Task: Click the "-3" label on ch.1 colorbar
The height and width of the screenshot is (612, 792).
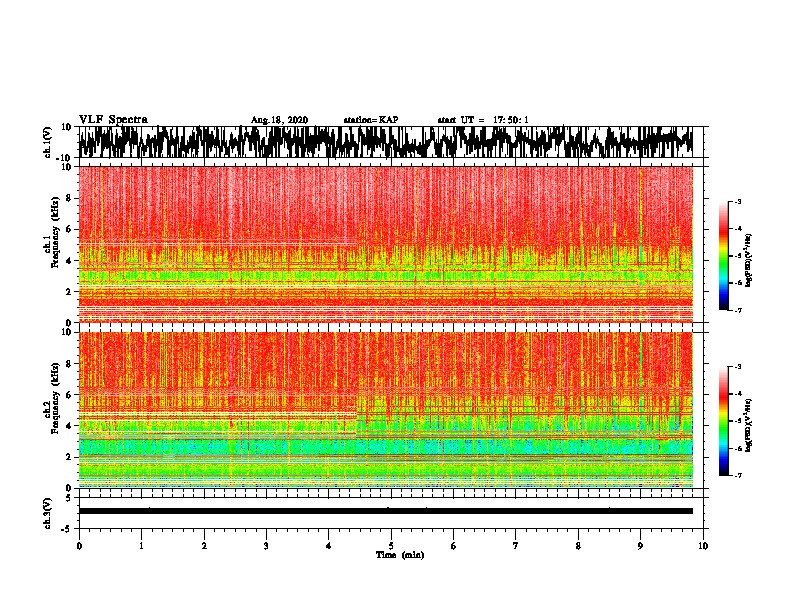Action: [738, 201]
